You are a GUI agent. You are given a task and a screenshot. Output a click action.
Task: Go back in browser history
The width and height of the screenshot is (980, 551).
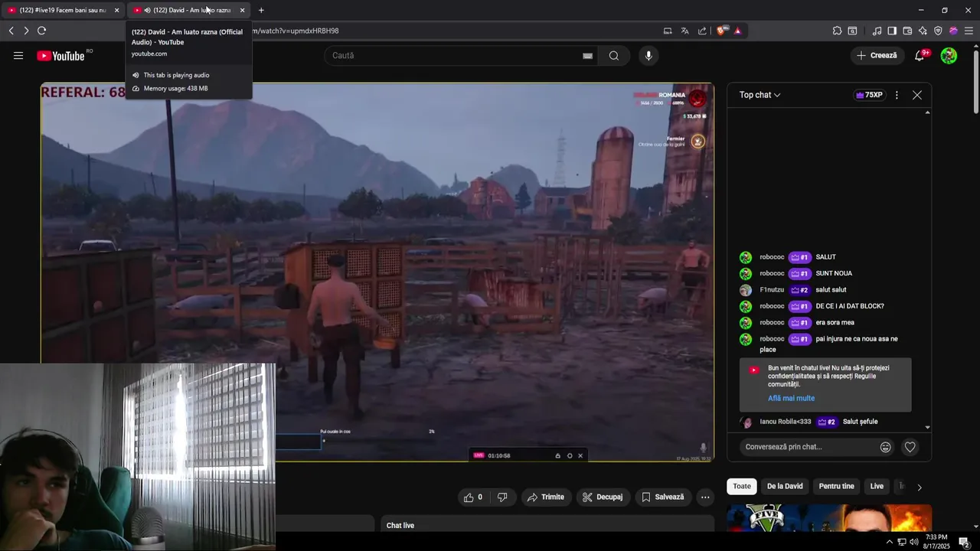tap(11, 31)
